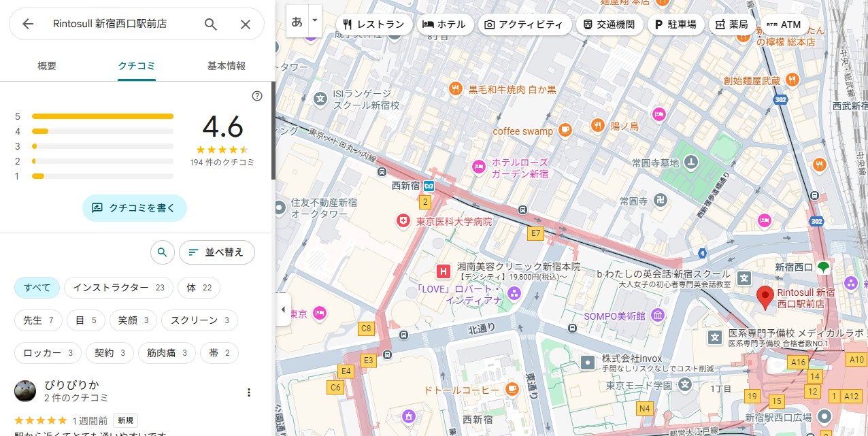Expand the input method dropdown arrow

[314, 21]
